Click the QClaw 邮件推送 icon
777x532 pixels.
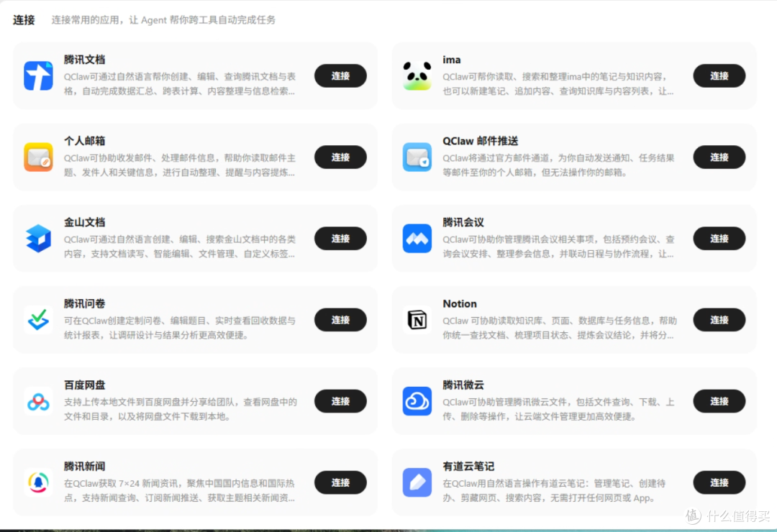(417, 157)
